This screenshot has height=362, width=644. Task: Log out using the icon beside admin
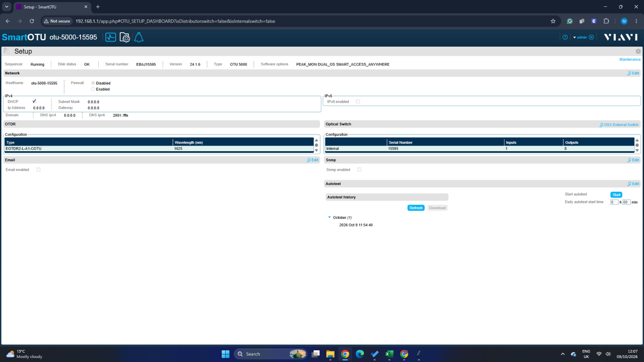point(591,37)
